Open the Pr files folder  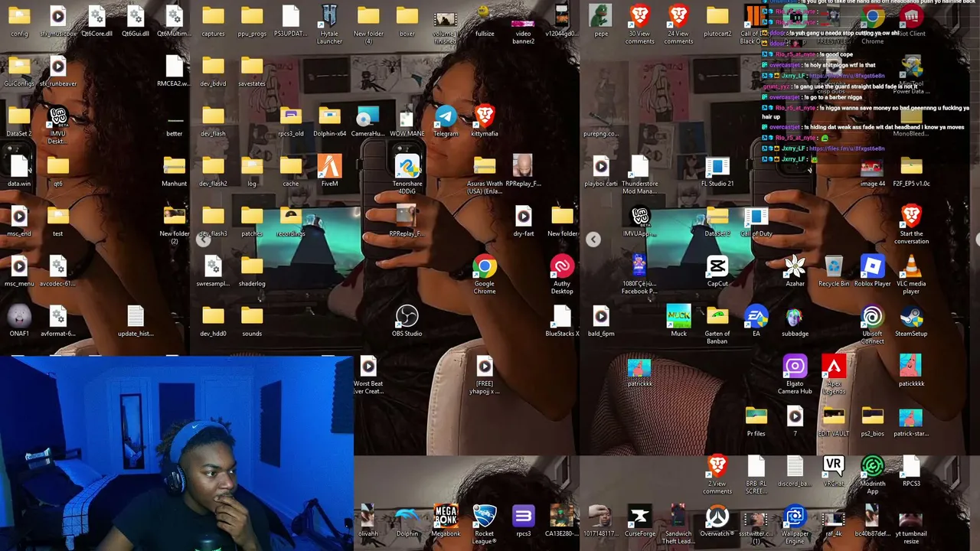tap(756, 416)
